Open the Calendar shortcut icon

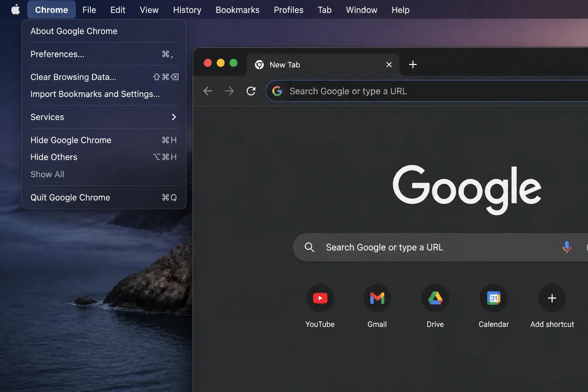(x=494, y=298)
